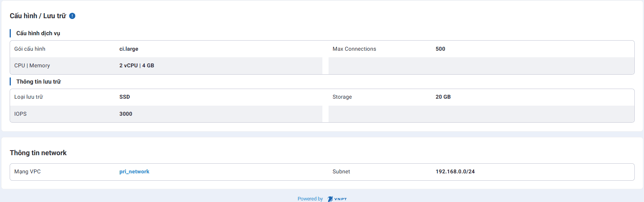Image resolution: width=644 pixels, height=202 pixels.
Task: Click the VNPT logo in footer
Action: (x=337, y=199)
